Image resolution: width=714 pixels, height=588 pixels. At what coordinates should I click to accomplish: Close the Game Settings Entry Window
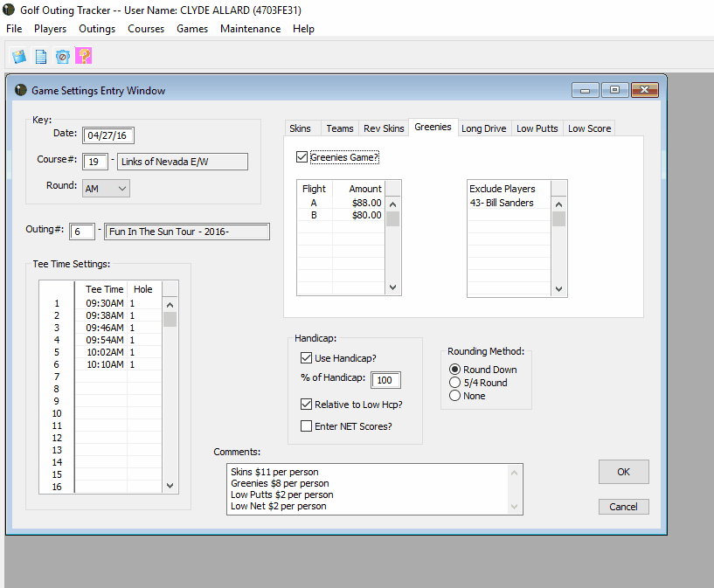coord(645,90)
